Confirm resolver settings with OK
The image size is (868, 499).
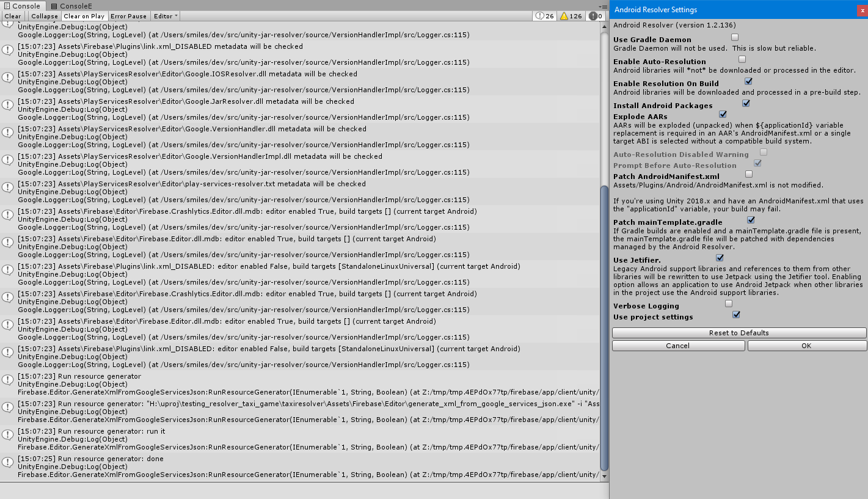click(806, 345)
